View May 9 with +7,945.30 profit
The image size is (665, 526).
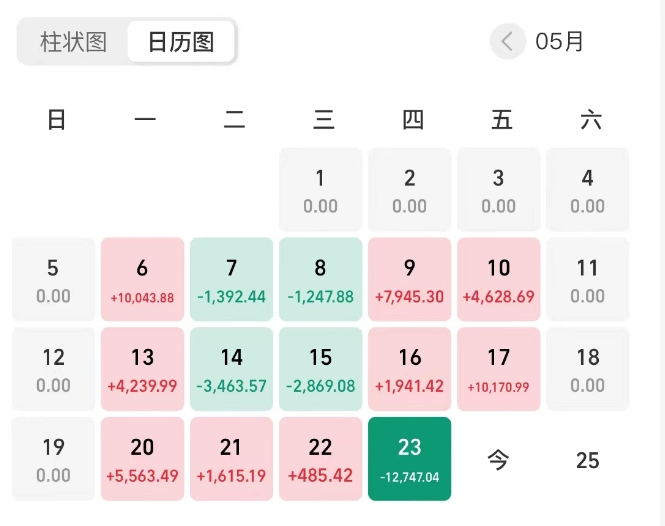409,279
